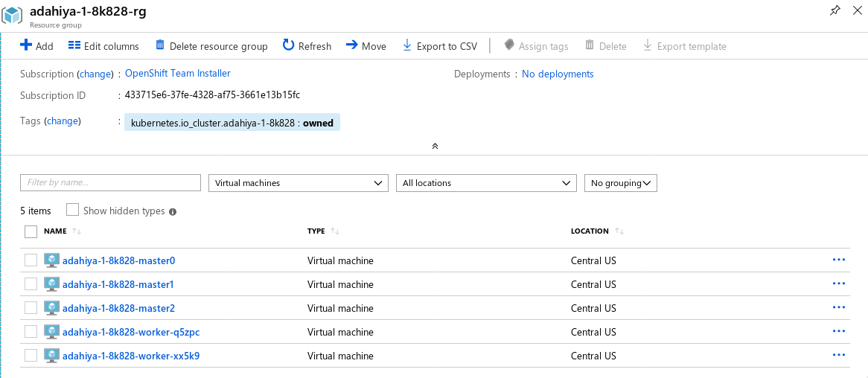Select checkbox for adahiya-1-8k828-master1
The image size is (868, 378).
[31, 284]
